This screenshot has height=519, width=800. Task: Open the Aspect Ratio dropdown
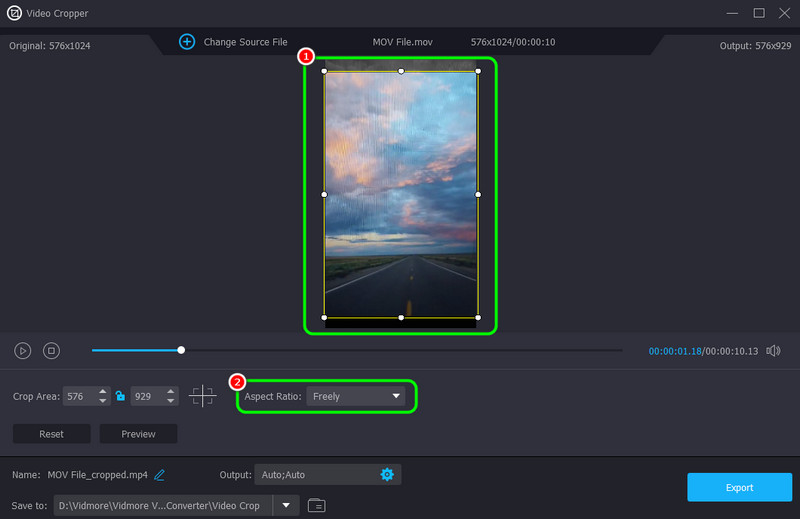[356, 396]
